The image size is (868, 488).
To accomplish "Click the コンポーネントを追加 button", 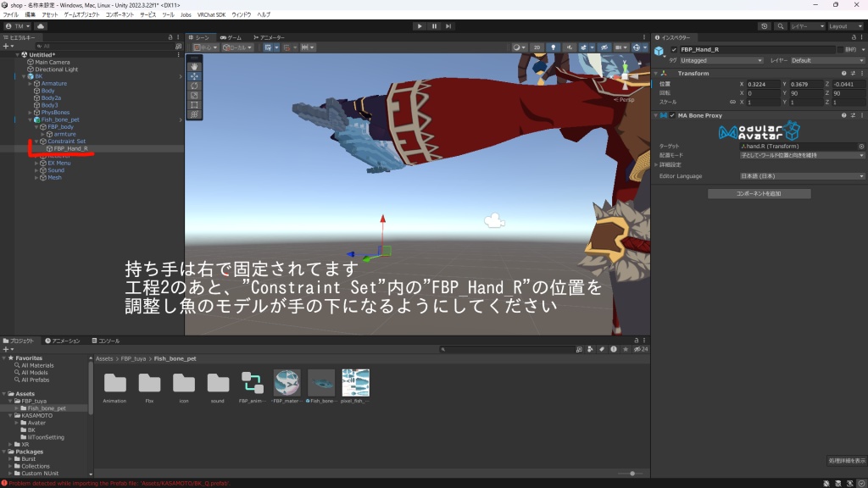I will click(759, 193).
